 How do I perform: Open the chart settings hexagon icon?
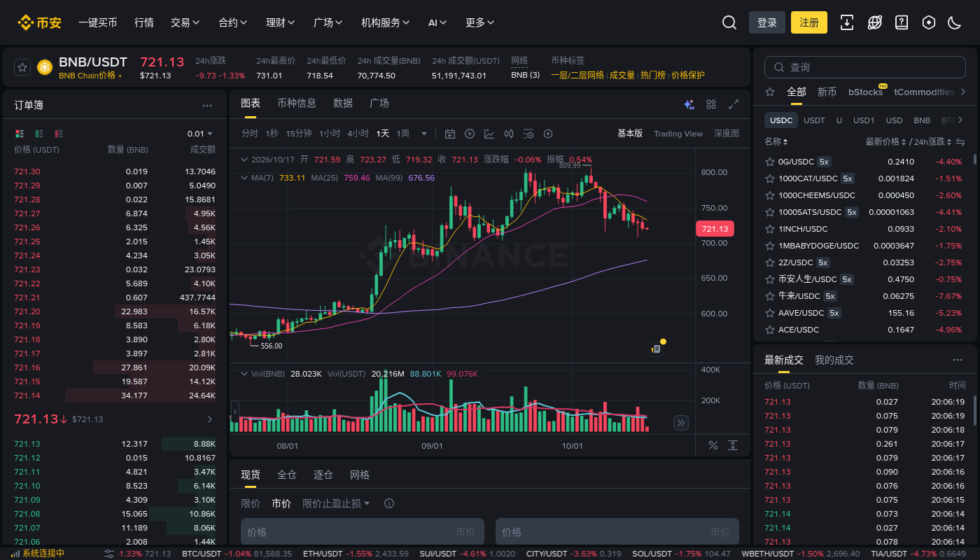[x=548, y=134]
